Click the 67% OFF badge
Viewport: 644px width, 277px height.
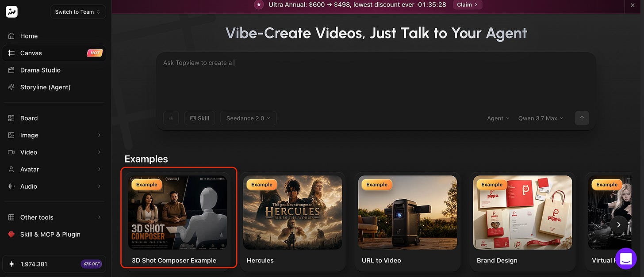92,264
